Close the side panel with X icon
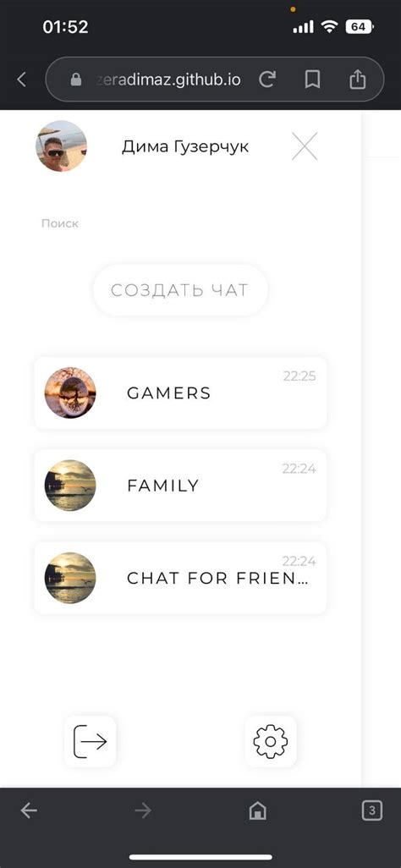Image resolution: width=401 pixels, height=868 pixels. point(305,146)
